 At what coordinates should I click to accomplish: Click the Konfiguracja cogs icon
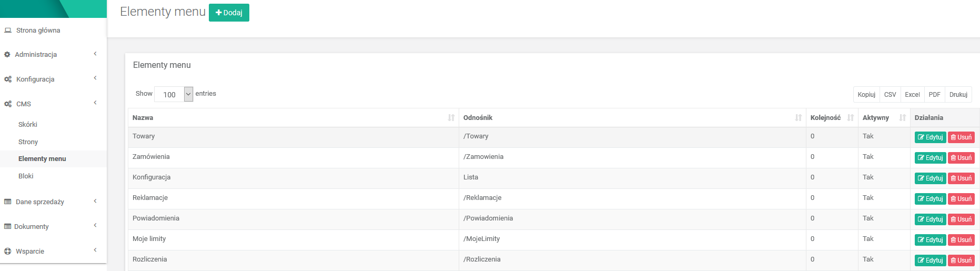click(8, 79)
